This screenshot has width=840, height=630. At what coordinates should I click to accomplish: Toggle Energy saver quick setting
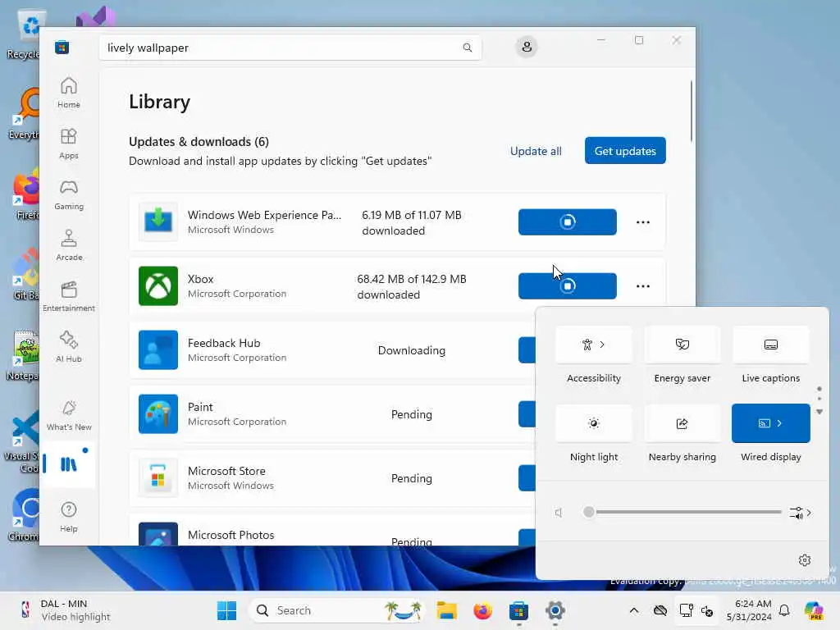682,345
